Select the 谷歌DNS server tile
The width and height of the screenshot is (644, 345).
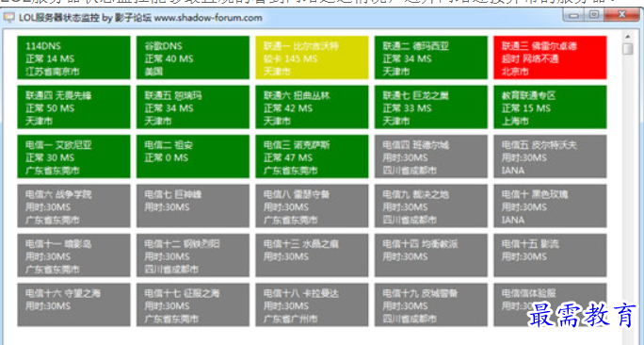(193, 57)
